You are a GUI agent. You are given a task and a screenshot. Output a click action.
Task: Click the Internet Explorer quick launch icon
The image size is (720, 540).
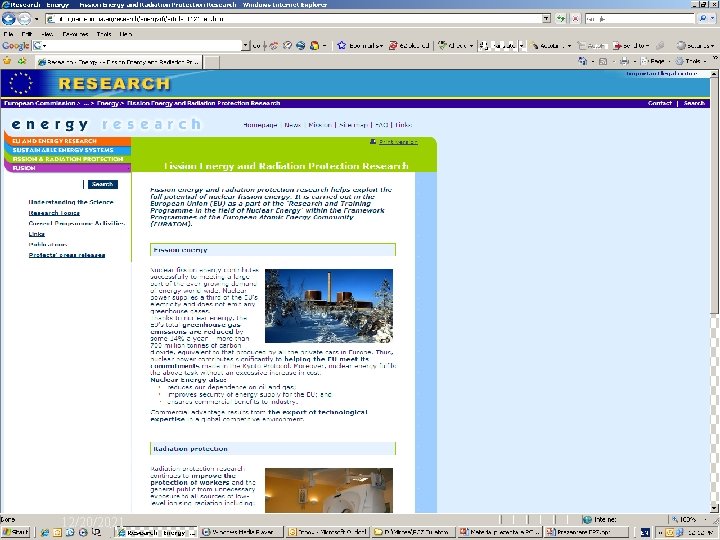click(x=45, y=532)
